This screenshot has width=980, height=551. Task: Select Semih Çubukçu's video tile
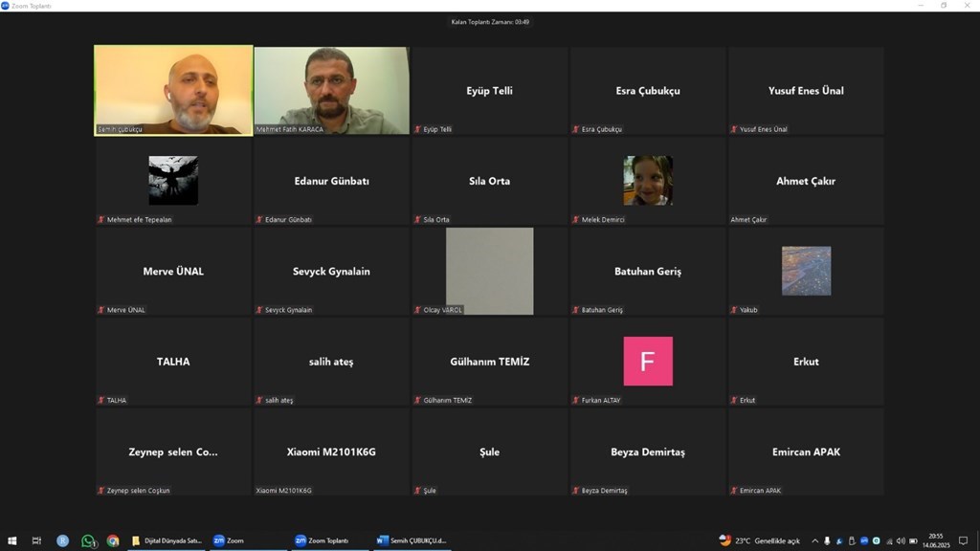click(x=173, y=91)
